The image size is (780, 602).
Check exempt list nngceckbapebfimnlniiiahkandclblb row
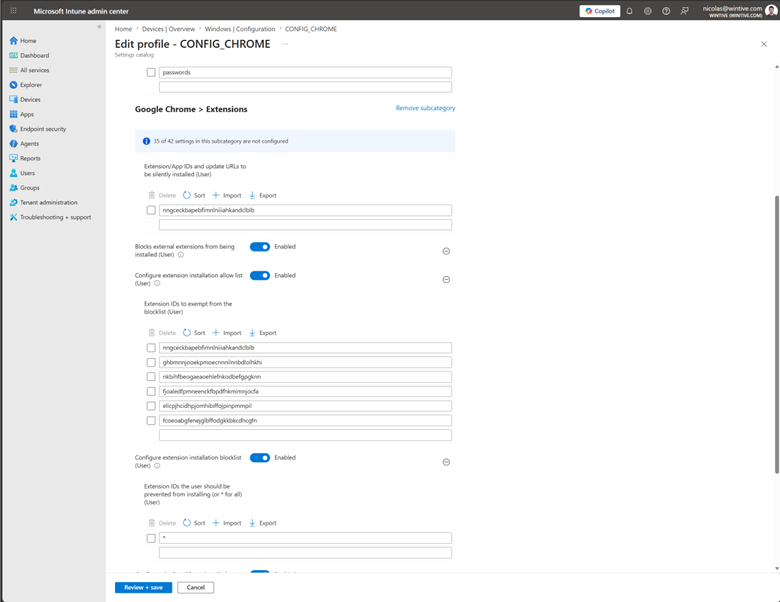coord(151,348)
